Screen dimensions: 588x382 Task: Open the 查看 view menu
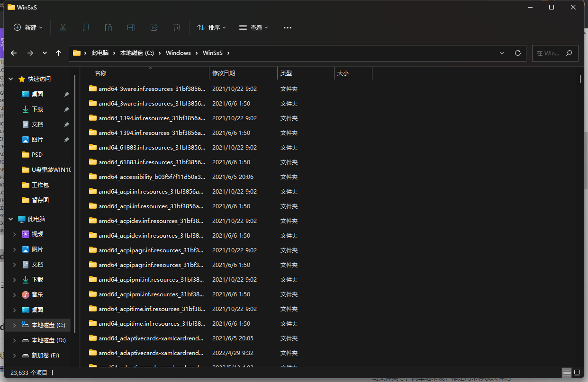point(254,27)
